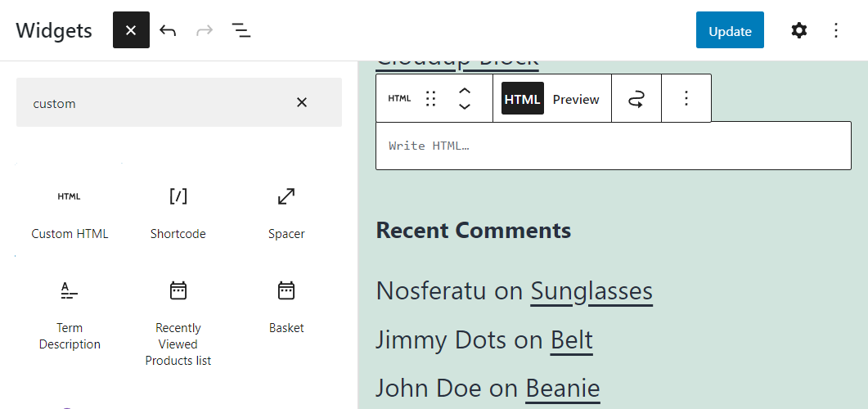Click the Undo arrow icon
868x409 pixels.
168,31
